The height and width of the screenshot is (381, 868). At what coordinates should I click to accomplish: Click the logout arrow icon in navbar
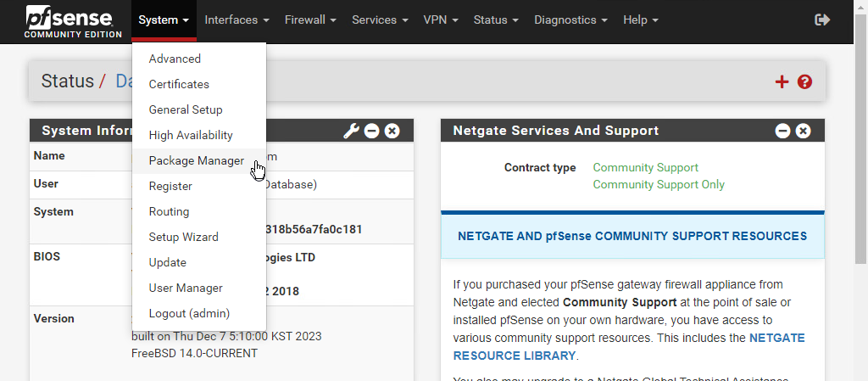(x=822, y=20)
